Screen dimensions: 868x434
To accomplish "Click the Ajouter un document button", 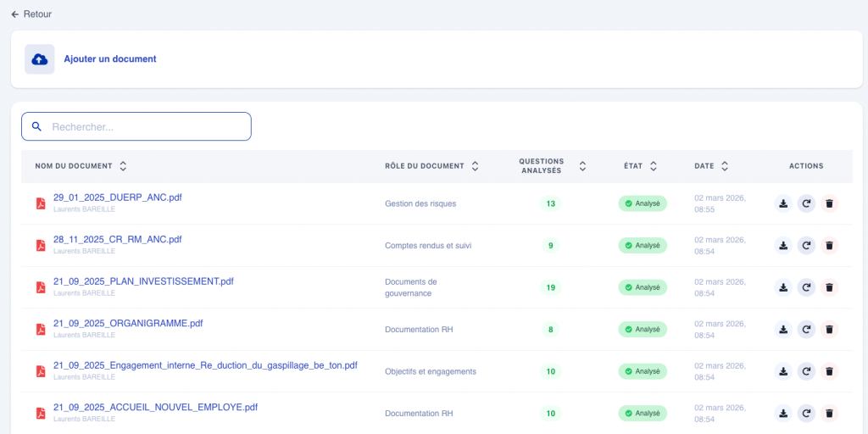I will 110,59.
